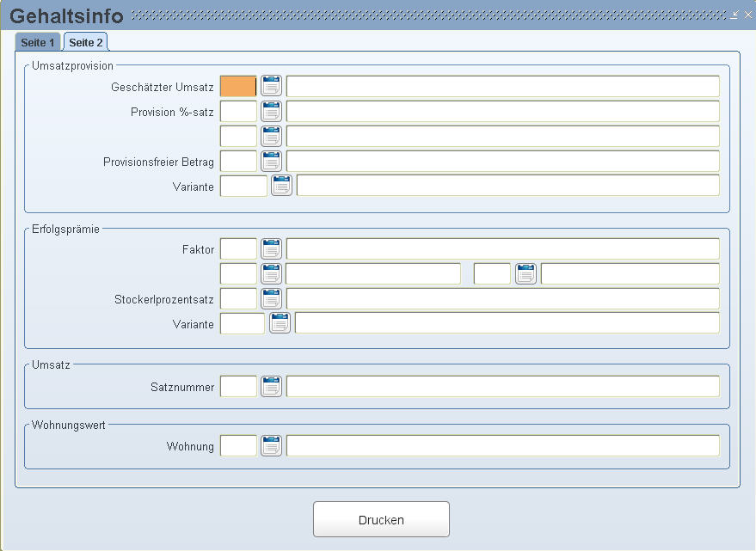The width and height of the screenshot is (756, 551).
Task: Open second lookup icon in unlabeled Erfolgsprämie row
Action: (x=526, y=274)
